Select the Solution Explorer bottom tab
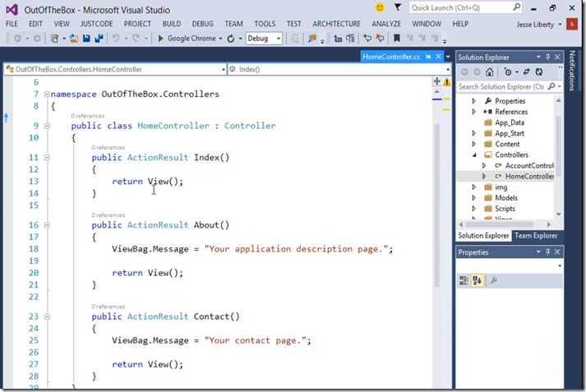 pos(483,236)
